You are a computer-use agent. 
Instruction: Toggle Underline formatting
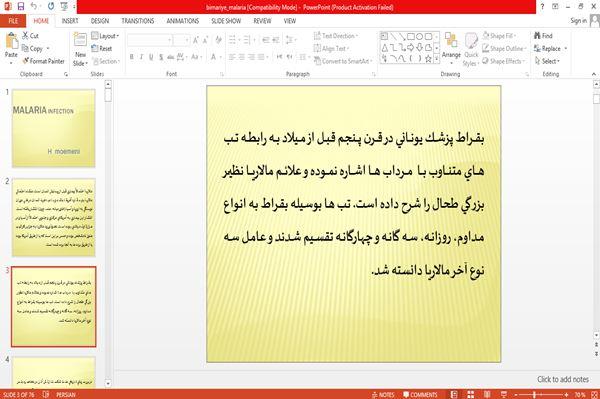click(x=151, y=57)
